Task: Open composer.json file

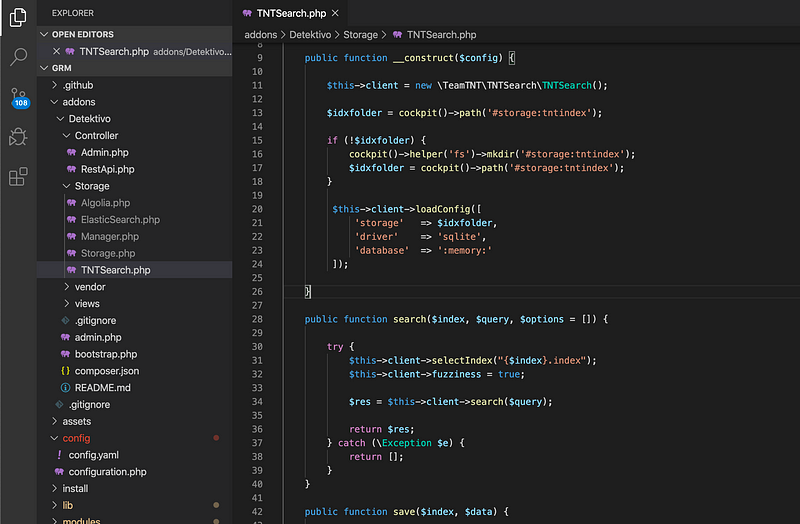Action: pos(106,371)
